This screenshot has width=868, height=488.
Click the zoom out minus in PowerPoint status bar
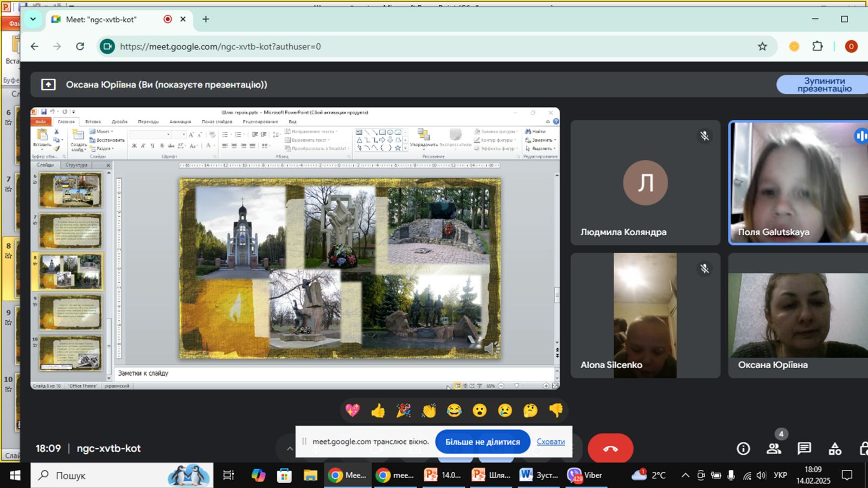click(x=501, y=386)
